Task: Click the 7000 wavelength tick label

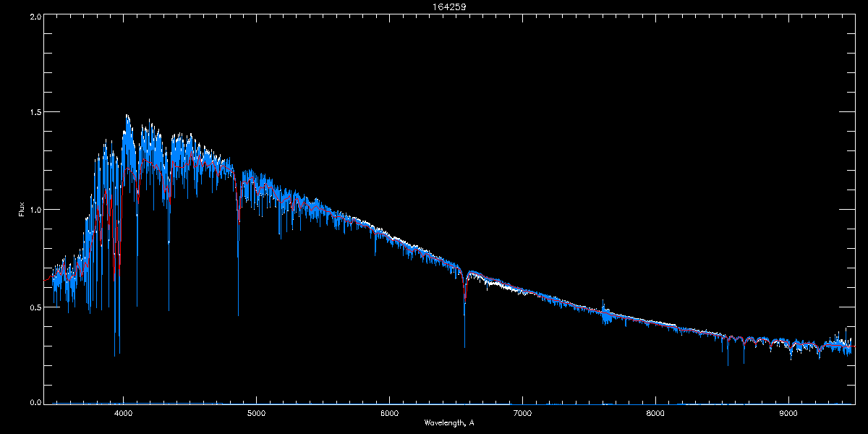Action: [522, 414]
